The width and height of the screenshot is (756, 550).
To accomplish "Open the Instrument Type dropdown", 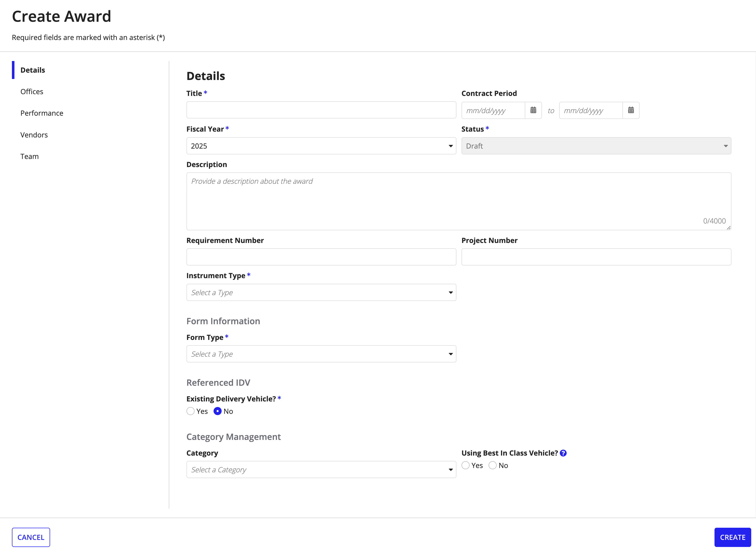I will click(x=321, y=292).
